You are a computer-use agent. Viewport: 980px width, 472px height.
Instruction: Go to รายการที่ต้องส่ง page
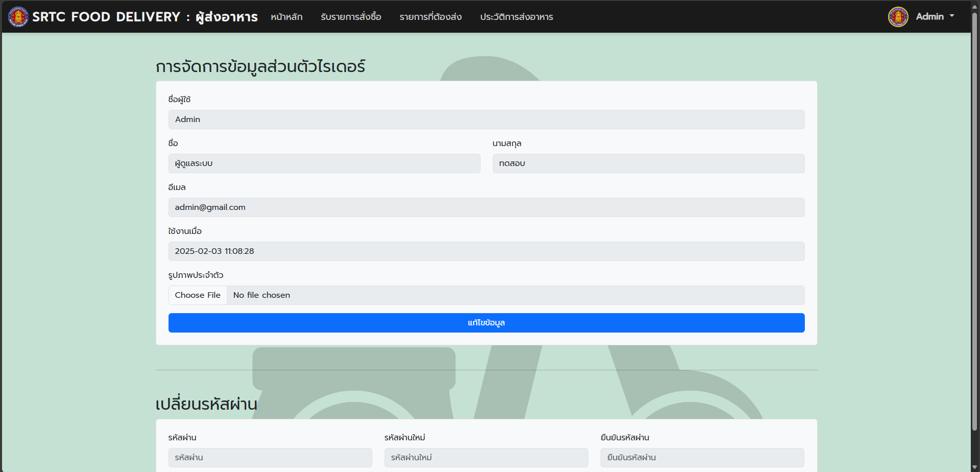coord(431,17)
